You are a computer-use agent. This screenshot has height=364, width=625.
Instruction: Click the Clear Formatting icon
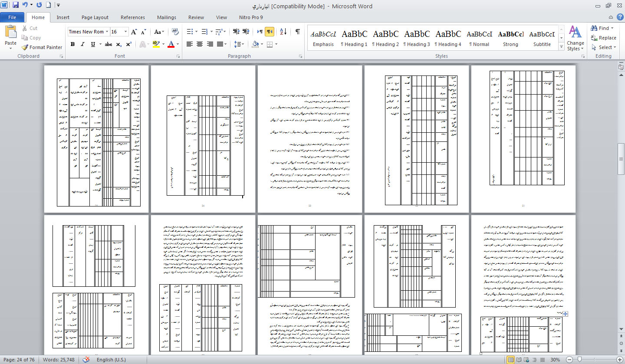tap(175, 32)
